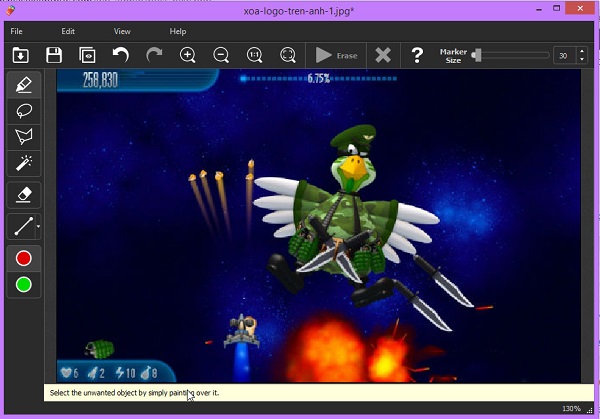Decrease marker size with down arrow
Screen dimensions: 600x419
(x=582, y=60)
